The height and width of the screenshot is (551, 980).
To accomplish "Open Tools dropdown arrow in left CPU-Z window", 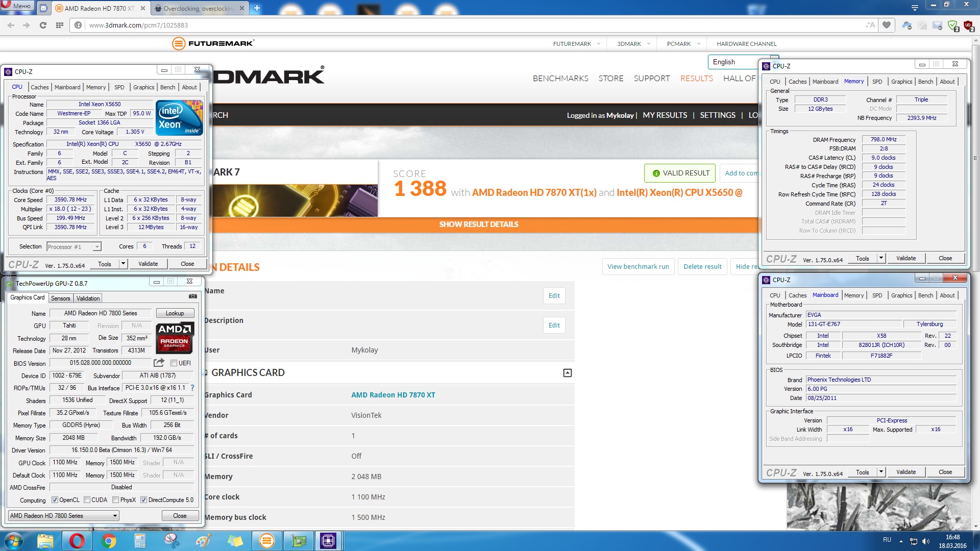I will click(123, 264).
